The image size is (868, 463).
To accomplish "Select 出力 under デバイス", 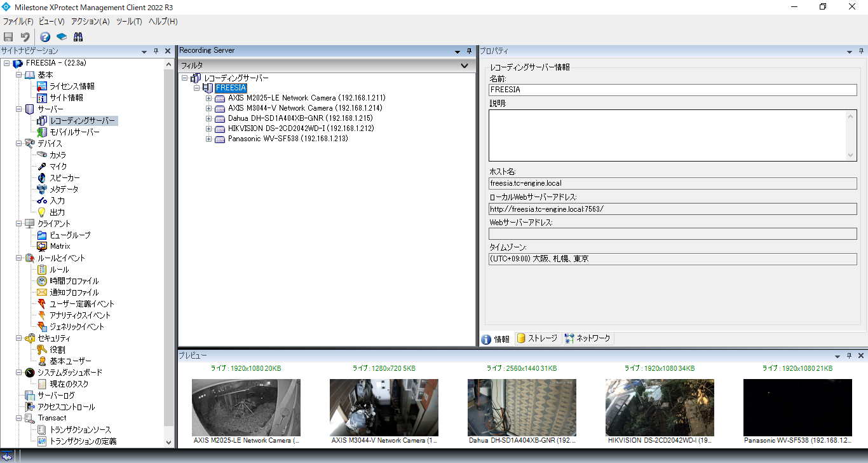I will 57,212.
